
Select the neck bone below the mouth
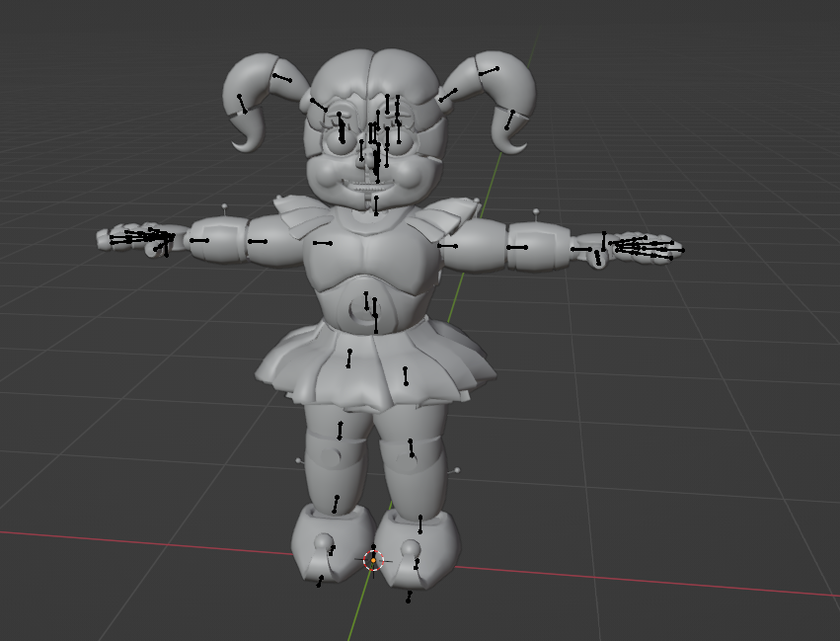click(376, 205)
